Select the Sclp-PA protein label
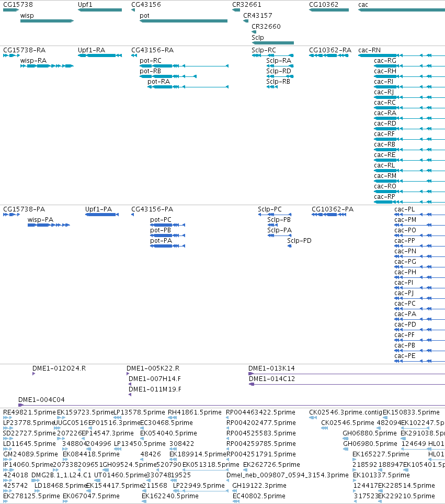Viewport: 445px width, 504px height. 280,230
